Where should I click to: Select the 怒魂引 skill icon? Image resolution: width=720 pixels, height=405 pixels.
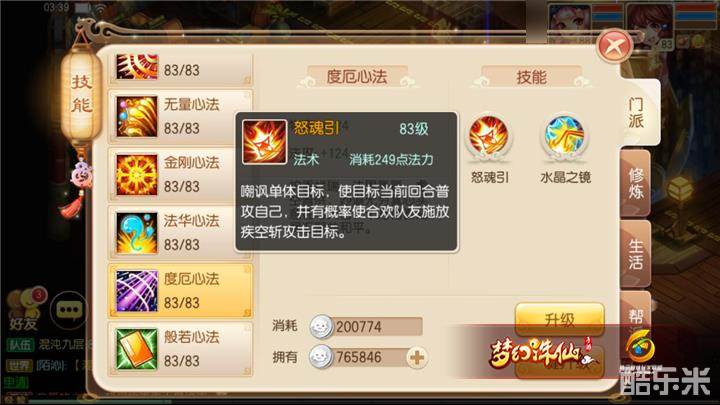(x=489, y=136)
